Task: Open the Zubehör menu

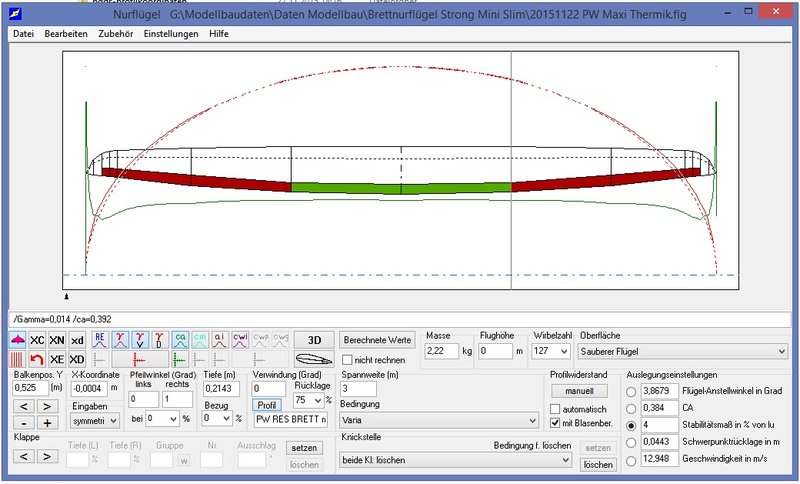Action: coord(117,34)
